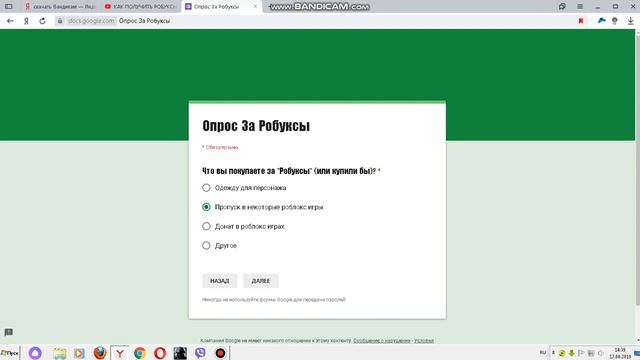The width and height of the screenshot is (640, 360).
Task: Click the Yandex home 'Я' icon
Action: 26,21
